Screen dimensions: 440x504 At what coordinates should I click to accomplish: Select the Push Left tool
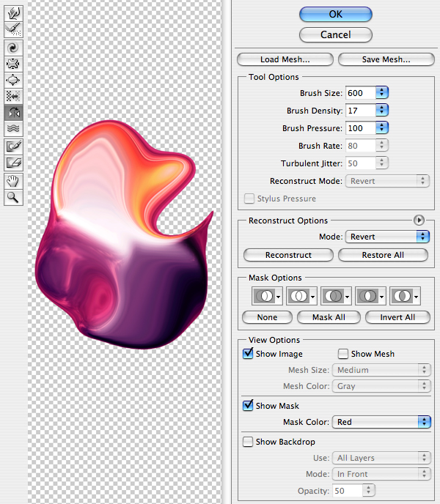(13, 96)
